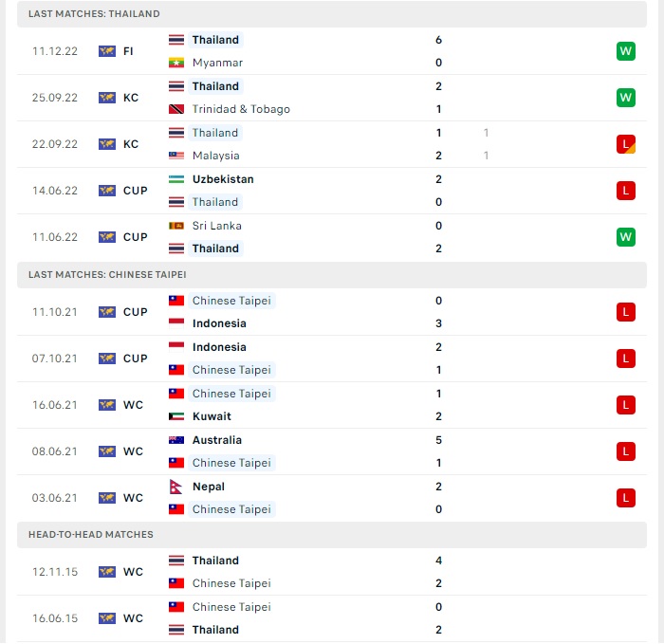Click the Nepal flag icon
Screen dimensions: 664x644
coord(175,487)
